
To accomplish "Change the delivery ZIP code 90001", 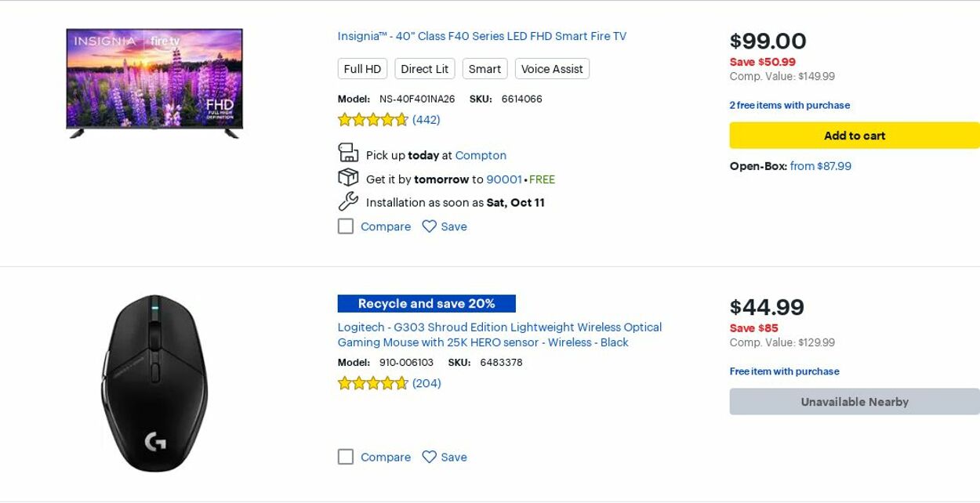I will click(x=503, y=179).
